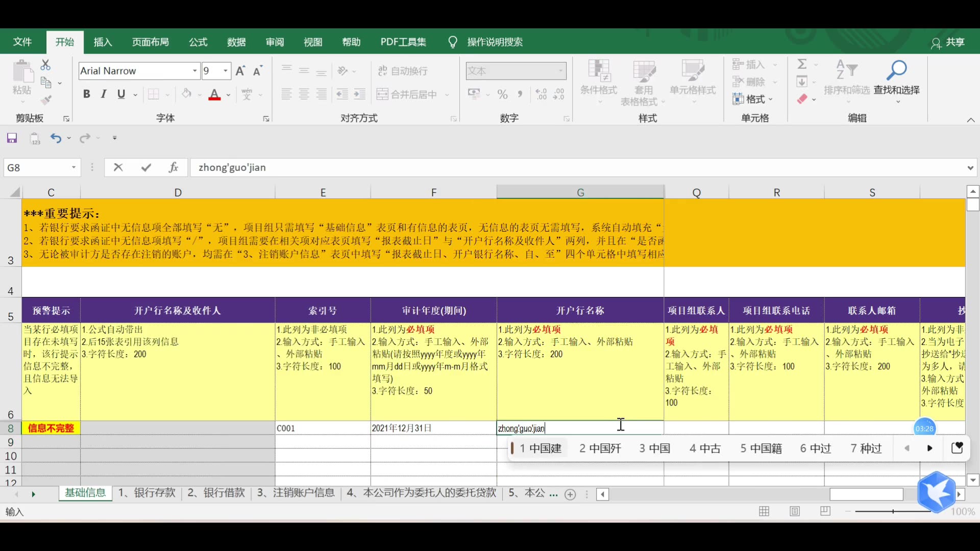Viewport: 980px width, 551px height.
Task: Switch to sheet tab 2、银行借款
Action: pyautogui.click(x=216, y=493)
